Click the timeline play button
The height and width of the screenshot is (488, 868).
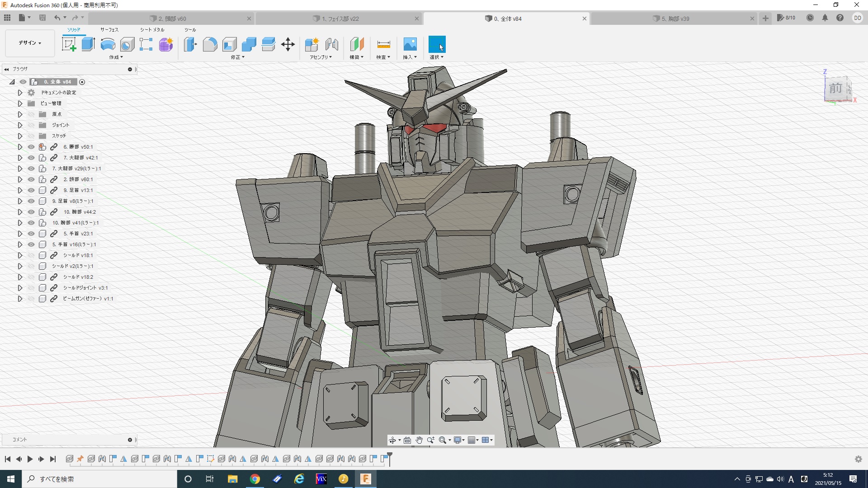(x=30, y=459)
